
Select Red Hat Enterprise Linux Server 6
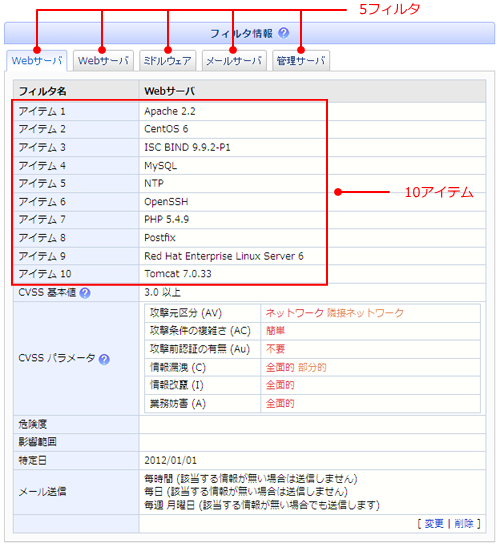224,256
